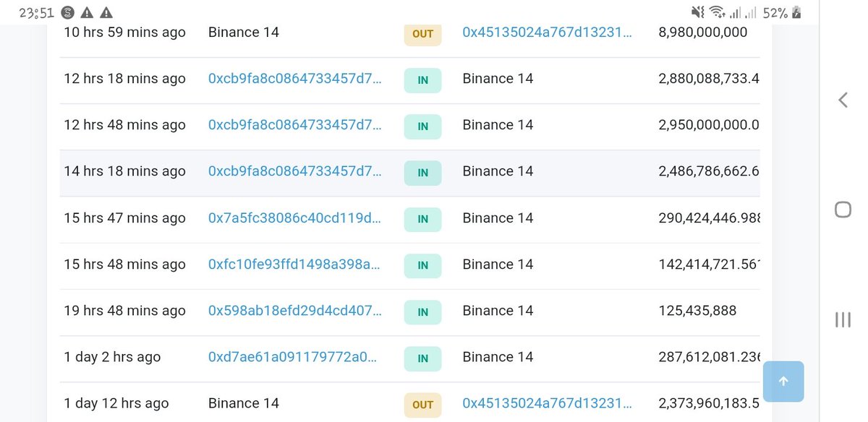Click Binance 14 recipient in 14 hrs 18 mins row
Screen dimensions: 868x422
(x=498, y=171)
